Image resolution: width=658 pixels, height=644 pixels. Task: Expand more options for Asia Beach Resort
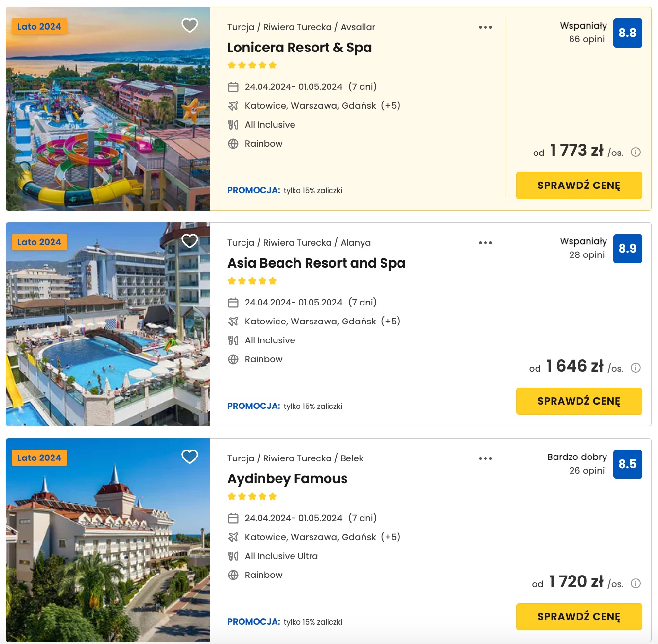coord(485,243)
